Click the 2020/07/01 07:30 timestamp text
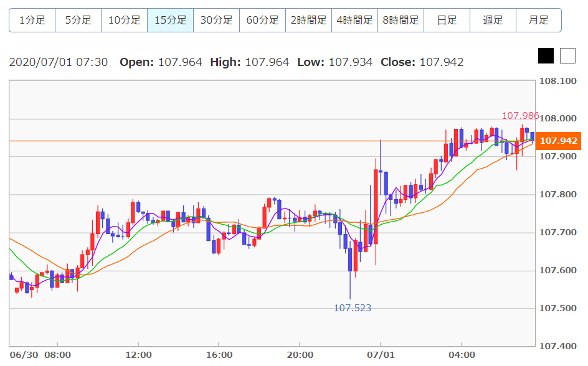Screen dimensions: 588x366 [x=59, y=62]
